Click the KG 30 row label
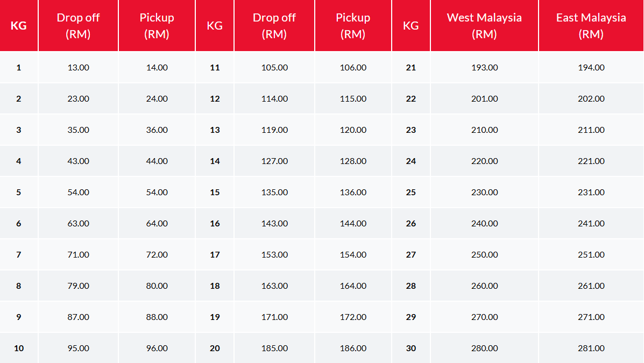The height and width of the screenshot is (363, 644). coord(411,348)
